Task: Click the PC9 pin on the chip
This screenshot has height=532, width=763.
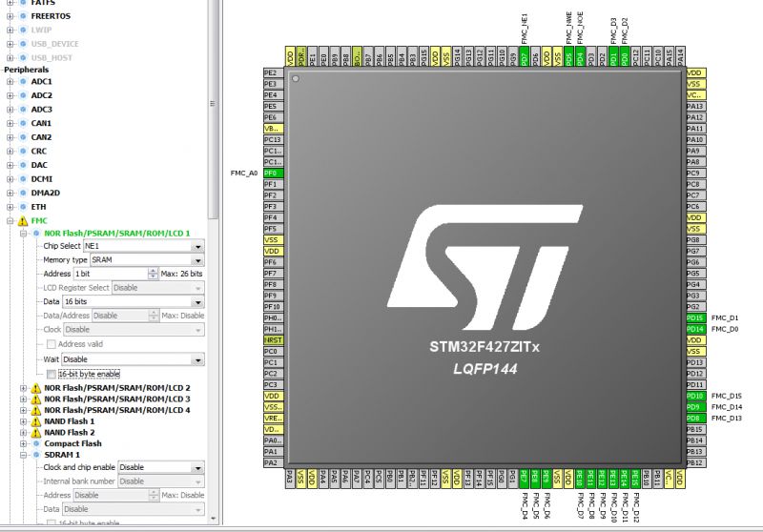Action: click(x=696, y=174)
